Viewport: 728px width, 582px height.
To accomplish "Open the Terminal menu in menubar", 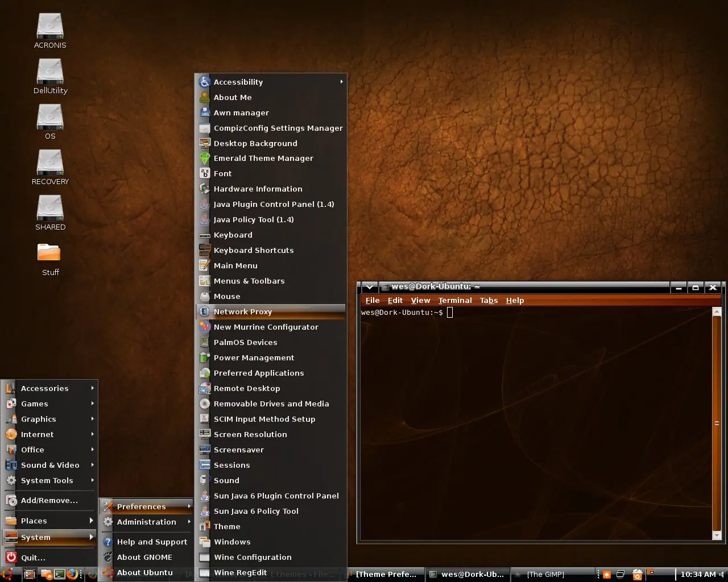I will (x=455, y=301).
